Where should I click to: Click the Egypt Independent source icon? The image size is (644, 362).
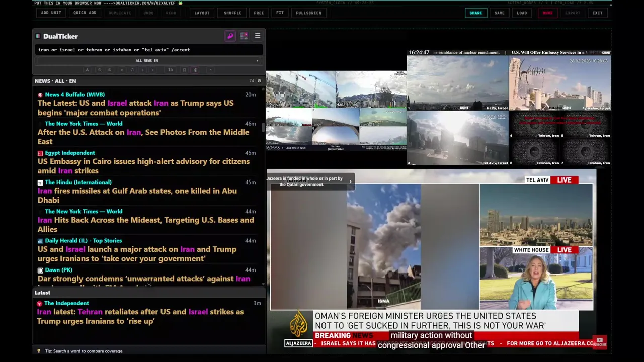point(40,153)
